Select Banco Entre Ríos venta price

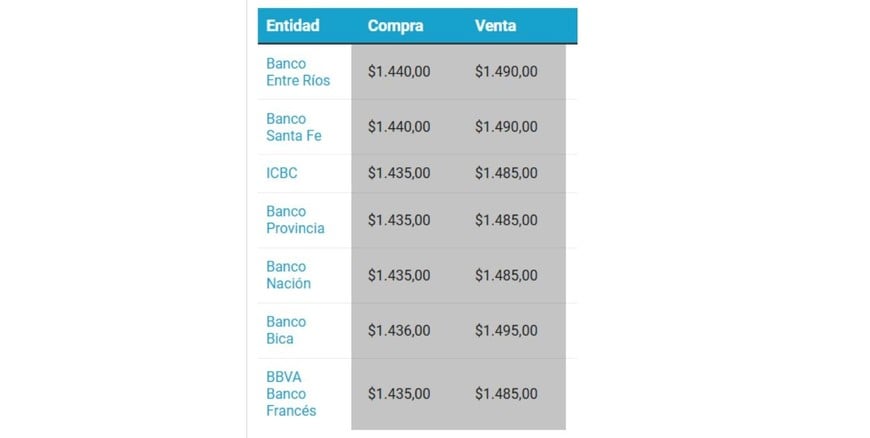pyautogui.click(x=506, y=72)
